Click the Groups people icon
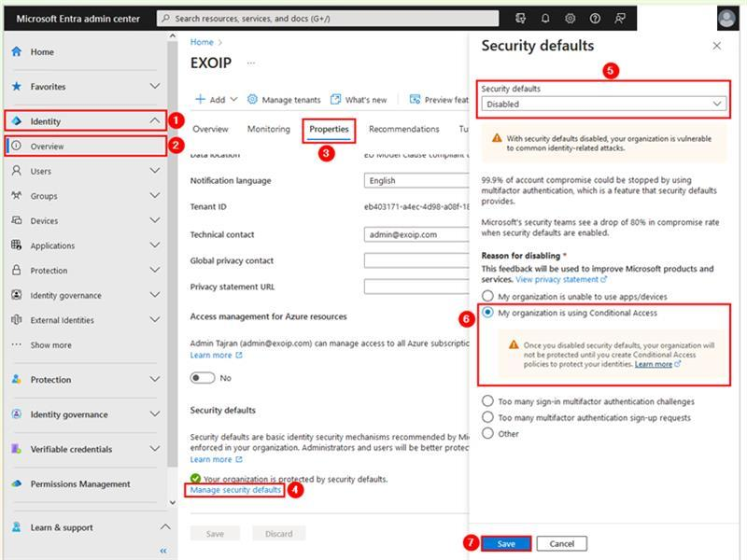The height and width of the screenshot is (560, 747). [x=17, y=195]
